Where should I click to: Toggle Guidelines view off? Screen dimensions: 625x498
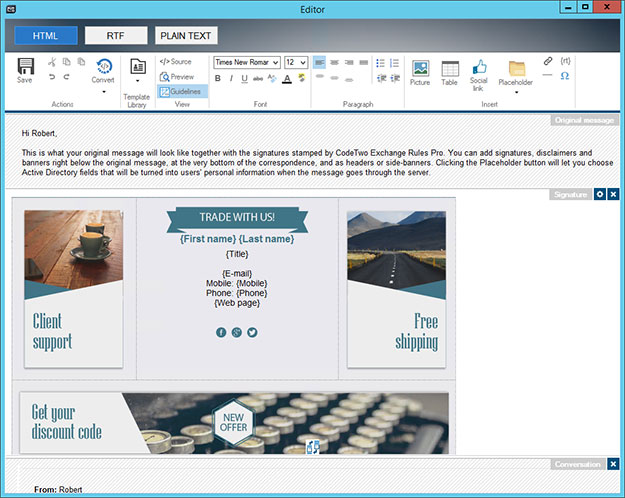(182, 91)
